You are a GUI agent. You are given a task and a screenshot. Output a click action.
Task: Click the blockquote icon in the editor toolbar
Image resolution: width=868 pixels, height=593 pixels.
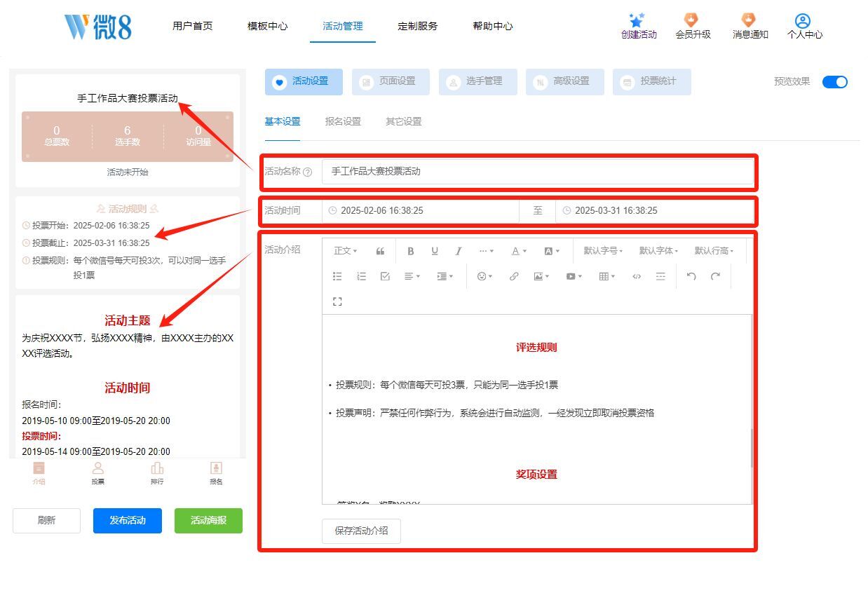point(380,251)
